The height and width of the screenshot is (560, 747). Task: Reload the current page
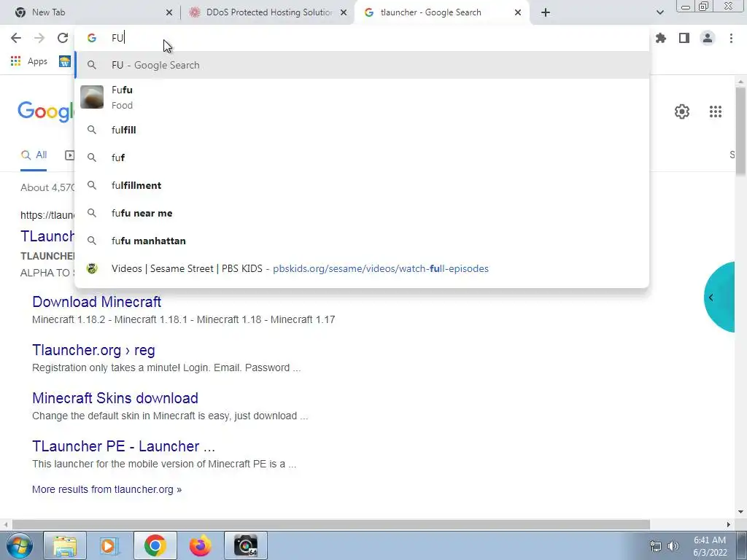tap(63, 38)
